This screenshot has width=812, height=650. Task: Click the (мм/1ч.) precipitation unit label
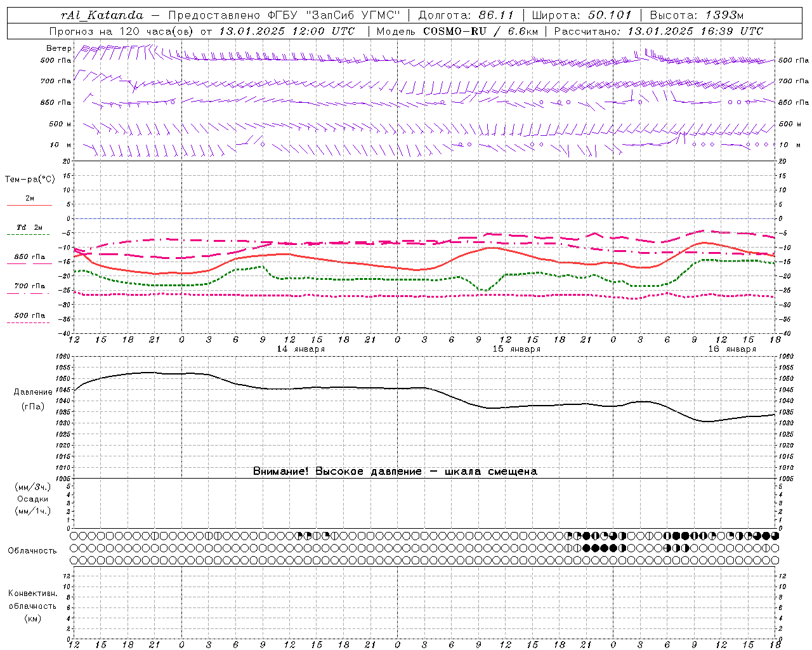(33, 511)
